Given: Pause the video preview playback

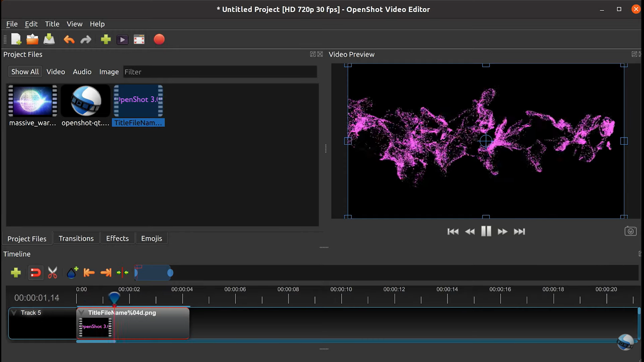Looking at the screenshot, I should [486, 231].
